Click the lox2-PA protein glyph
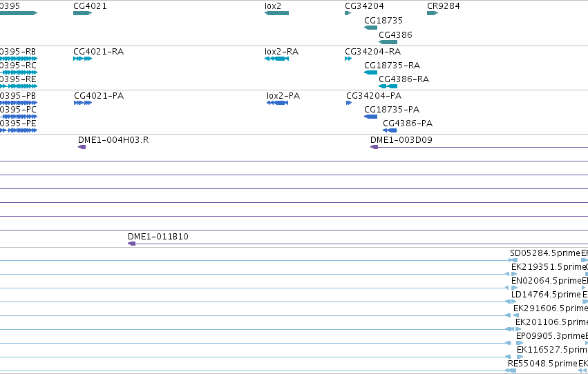Viewport: 588px width, 374px height. (278, 103)
